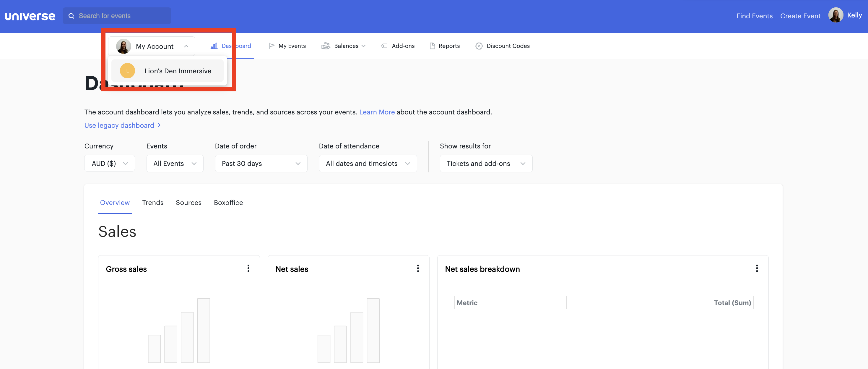The width and height of the screenshot is (868, 369).
Task: Go to My Events
Action: click(x=287, y=46)
